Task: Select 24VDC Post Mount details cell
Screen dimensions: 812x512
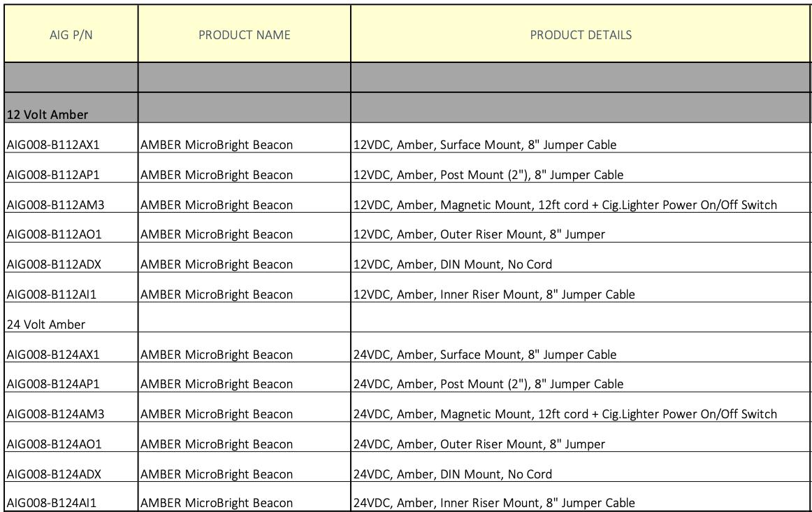Action: (488, 384)
